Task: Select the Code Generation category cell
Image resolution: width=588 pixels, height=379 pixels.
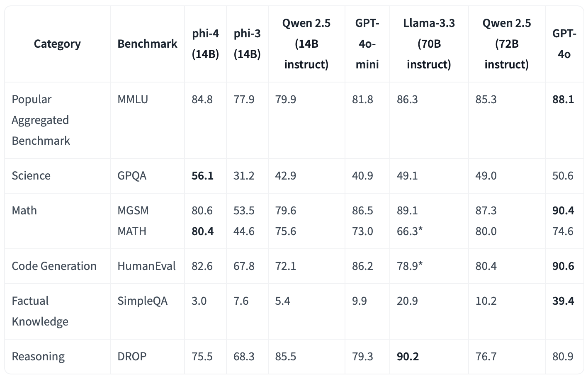Action: point(54,266)
